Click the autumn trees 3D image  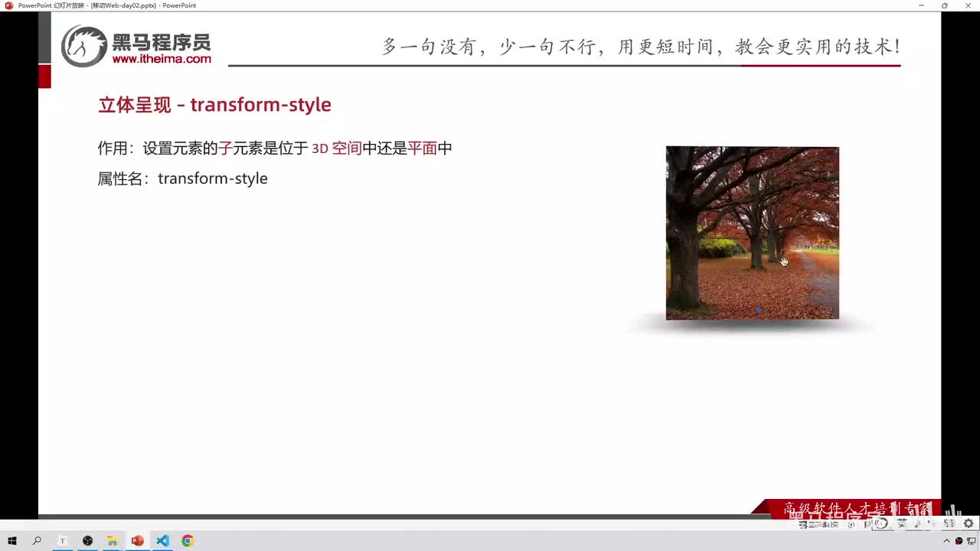tap(753, 233)
